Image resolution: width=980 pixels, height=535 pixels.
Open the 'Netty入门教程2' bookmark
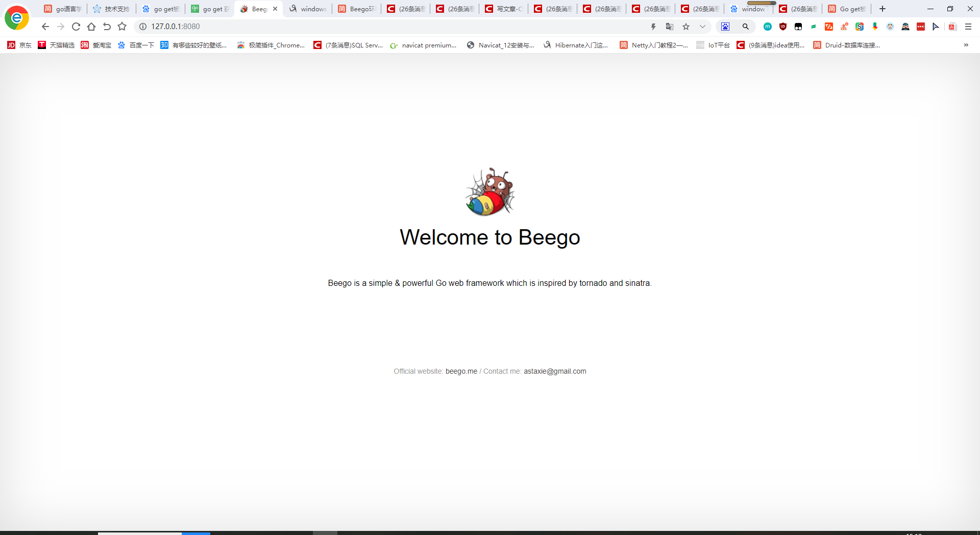(x=654, y=45)
